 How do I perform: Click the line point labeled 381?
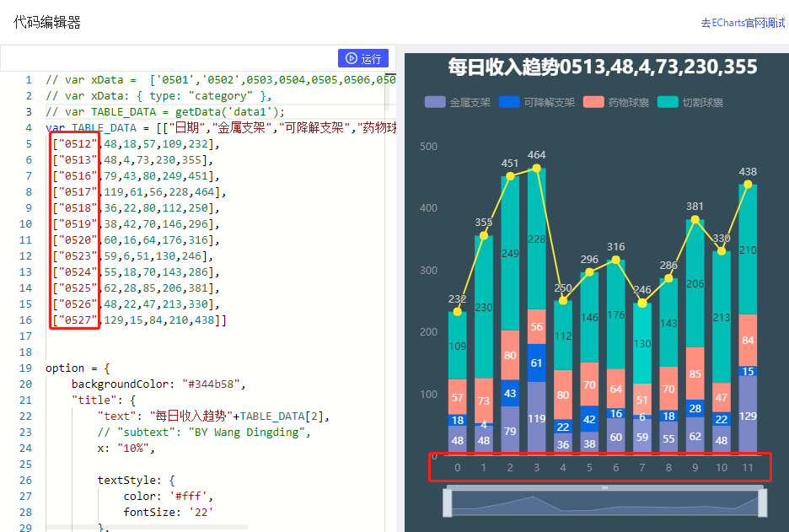(x=695, y=219)
